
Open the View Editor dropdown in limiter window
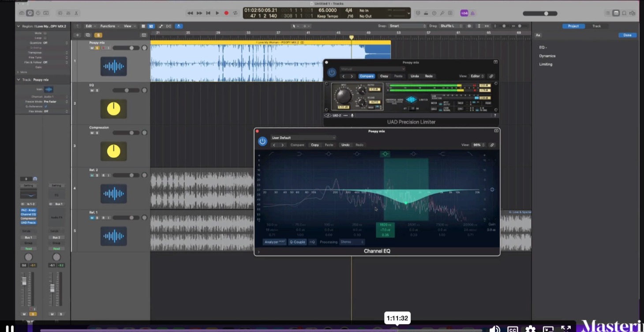(x=477, y=76)
